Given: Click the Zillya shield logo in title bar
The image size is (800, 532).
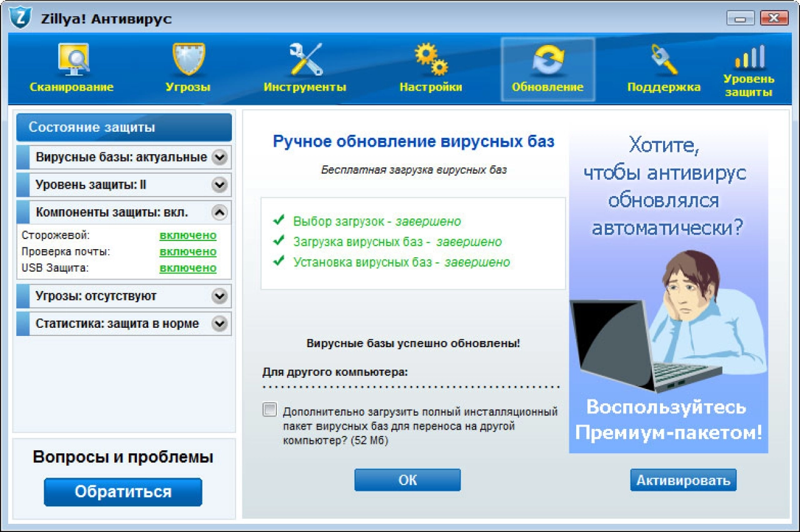Looking at the screenshot, I should pyautogui.click(x=20, y=19).
